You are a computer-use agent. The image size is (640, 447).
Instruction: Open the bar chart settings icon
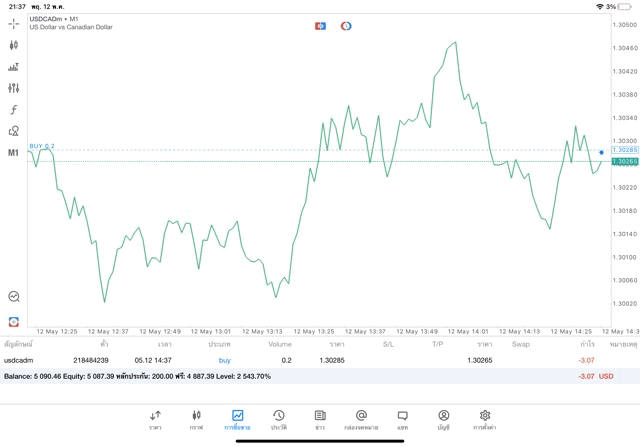tap(14, 67)
